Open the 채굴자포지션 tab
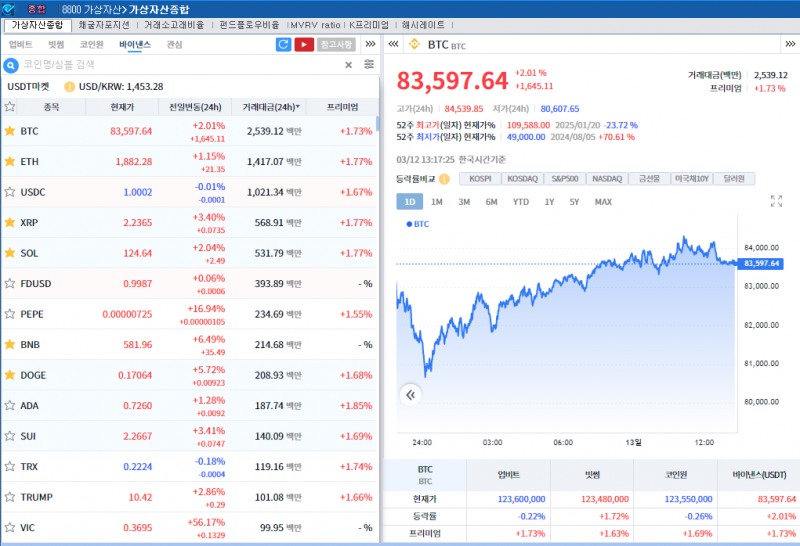The width and height of the screenshot is (800, 546). point(104,25)
